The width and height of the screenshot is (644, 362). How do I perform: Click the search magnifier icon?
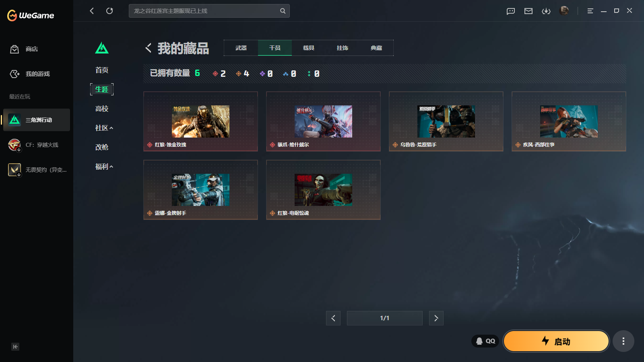[x=283, y=11]
